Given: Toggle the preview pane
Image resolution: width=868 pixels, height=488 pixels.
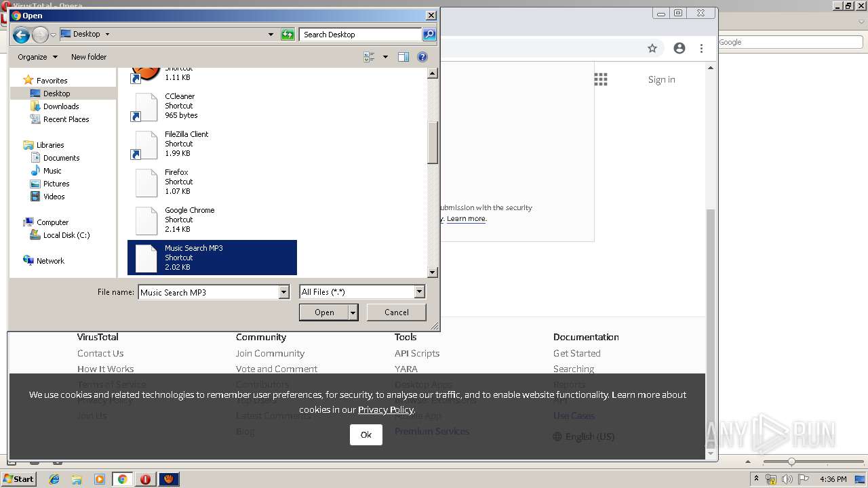Looking at the screenshot, I should 403,57.
